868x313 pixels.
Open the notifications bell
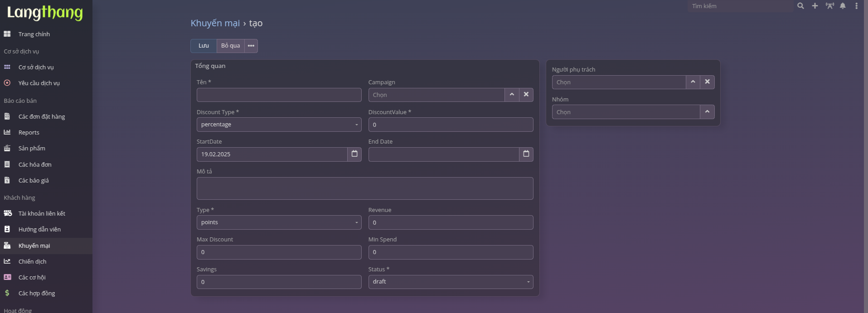[843, 6]
